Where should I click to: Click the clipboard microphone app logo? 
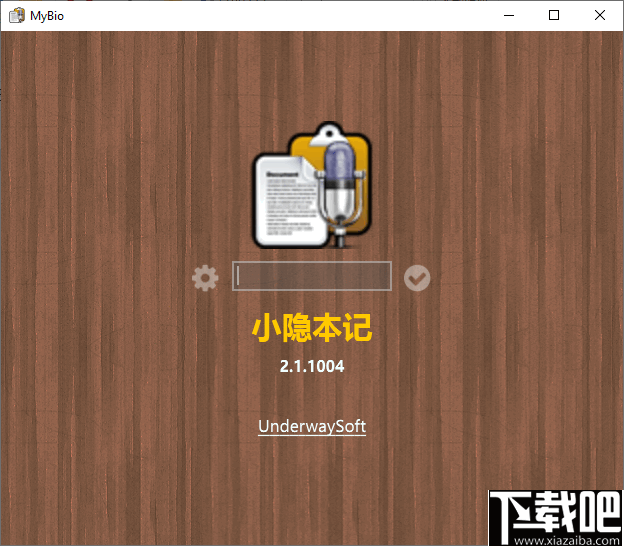click(x=312, y=185)
